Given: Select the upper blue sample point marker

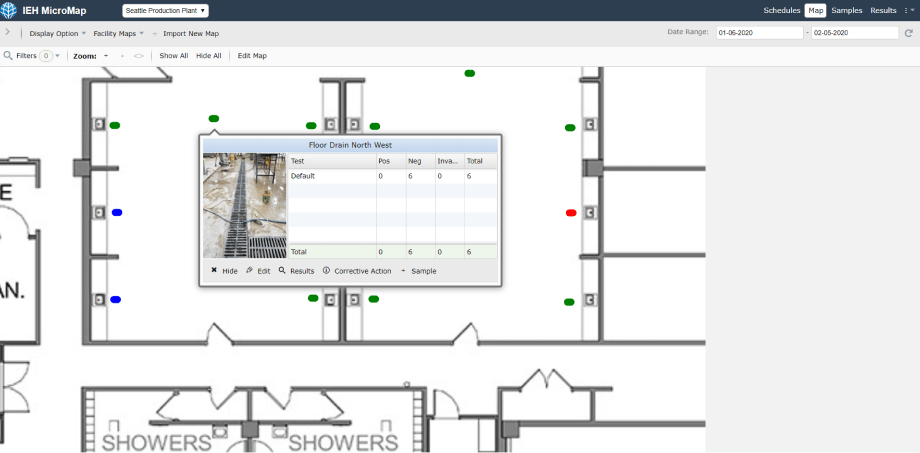Looking at the screenshot, I should coord(117,213).
